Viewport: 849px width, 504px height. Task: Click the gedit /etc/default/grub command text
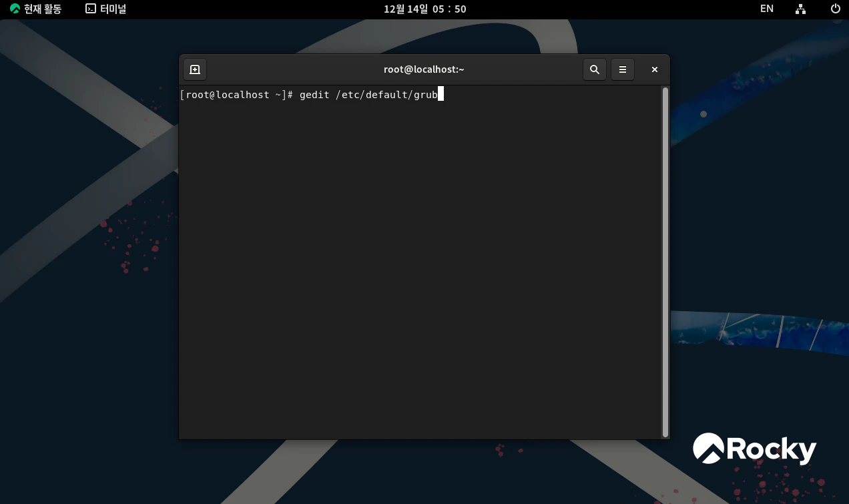click(368, 95)
